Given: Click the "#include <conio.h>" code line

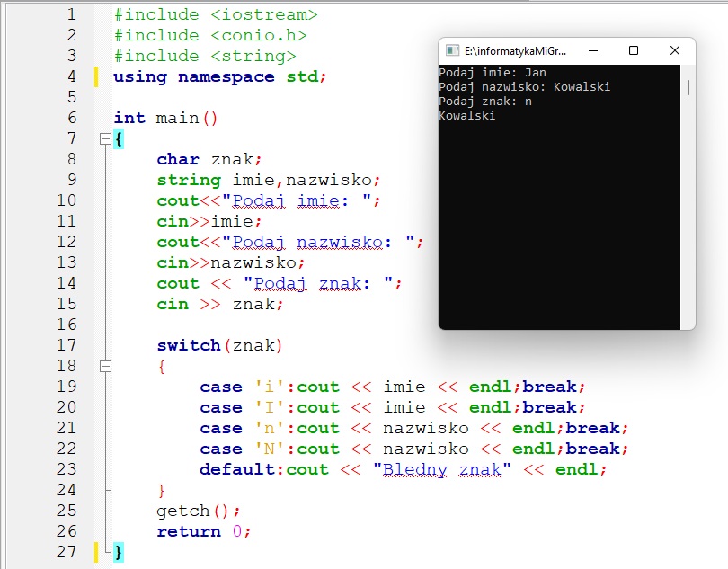Looking at the screenshot, I should click(210, 35).
